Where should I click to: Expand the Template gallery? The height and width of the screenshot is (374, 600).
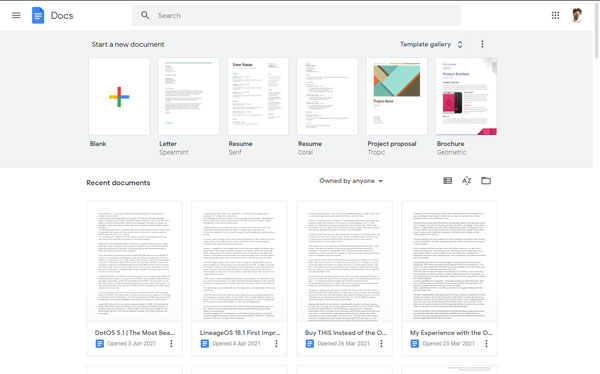click(432, 44)
